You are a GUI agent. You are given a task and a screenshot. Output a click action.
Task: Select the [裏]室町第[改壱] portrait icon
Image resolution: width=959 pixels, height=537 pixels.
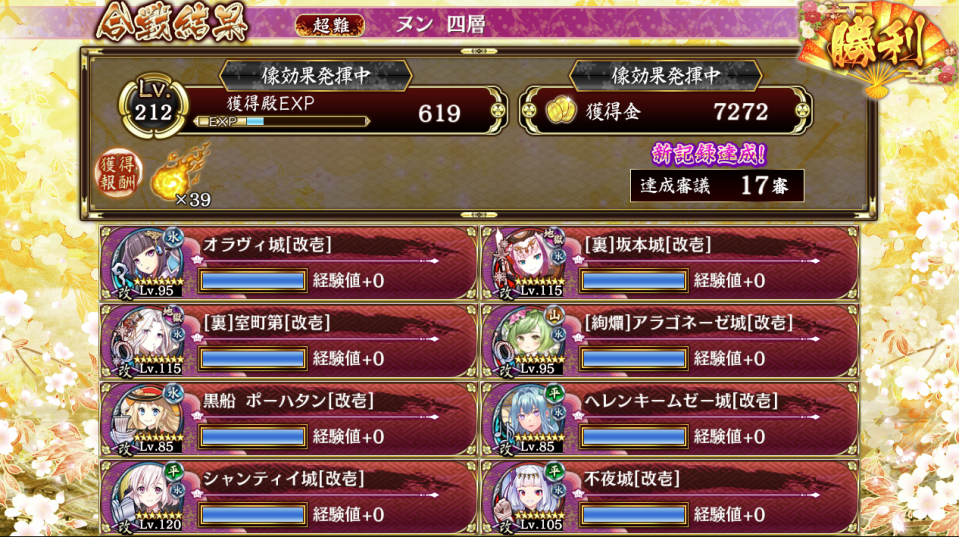(147, 341)
